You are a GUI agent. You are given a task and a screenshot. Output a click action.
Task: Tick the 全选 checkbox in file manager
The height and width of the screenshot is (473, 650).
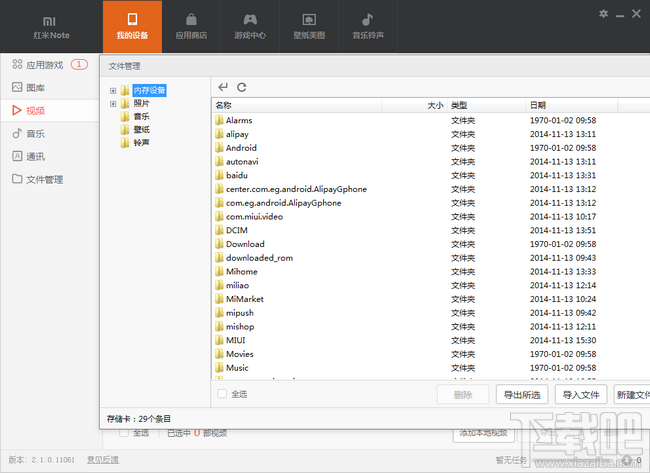(222, 394)
